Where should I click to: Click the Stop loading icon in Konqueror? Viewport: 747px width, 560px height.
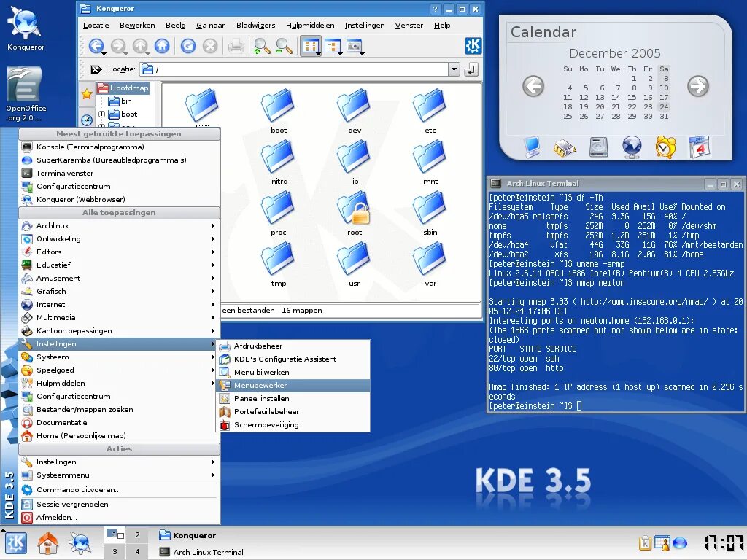click(210, 46)
